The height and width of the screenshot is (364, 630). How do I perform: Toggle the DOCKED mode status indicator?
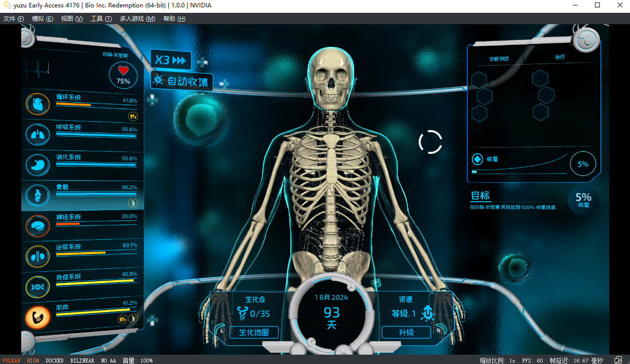click(x=54, y=361)
